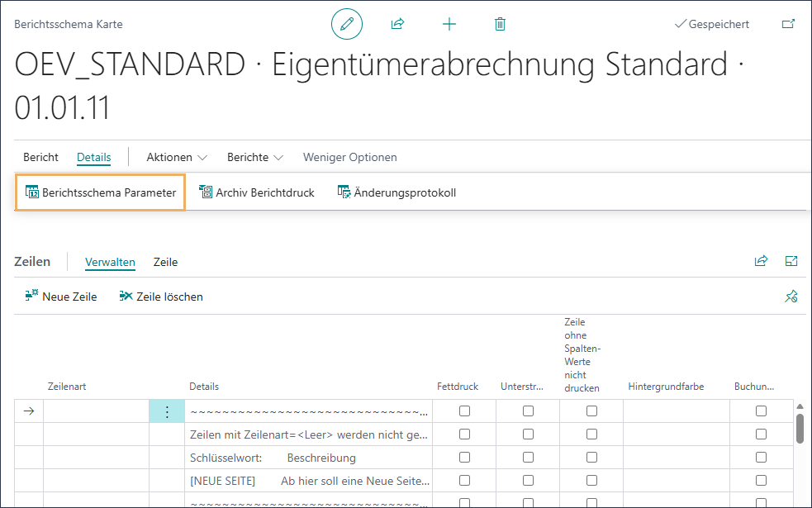Image resolution: width=812 pixels, height=508 pixels.
Task: Click the pencil edit icon
Action: [x=347, y=24]
